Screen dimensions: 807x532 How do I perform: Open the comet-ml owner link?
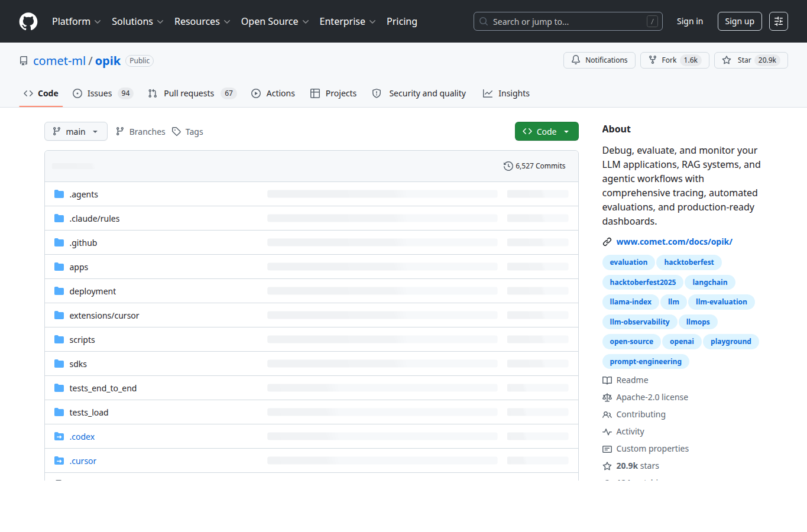point(60,61)
